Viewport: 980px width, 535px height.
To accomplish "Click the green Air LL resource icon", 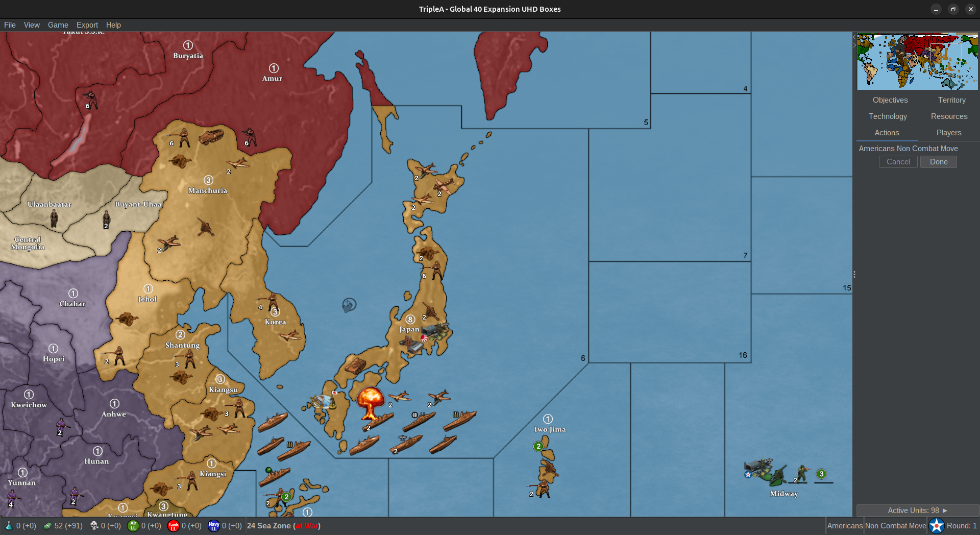I will point(133,525).
